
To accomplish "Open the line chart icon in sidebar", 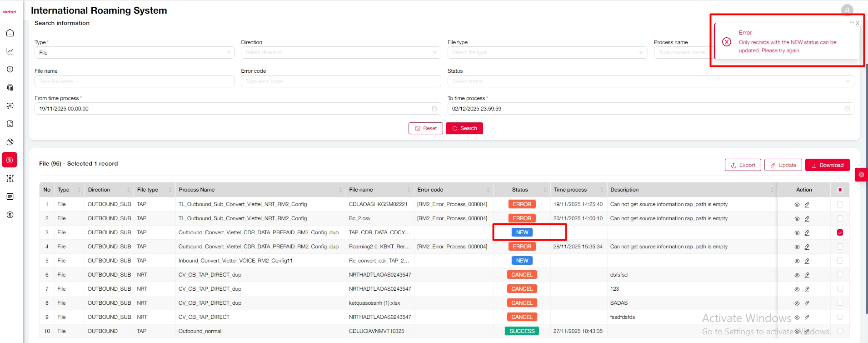I will (x=10, y=51).
